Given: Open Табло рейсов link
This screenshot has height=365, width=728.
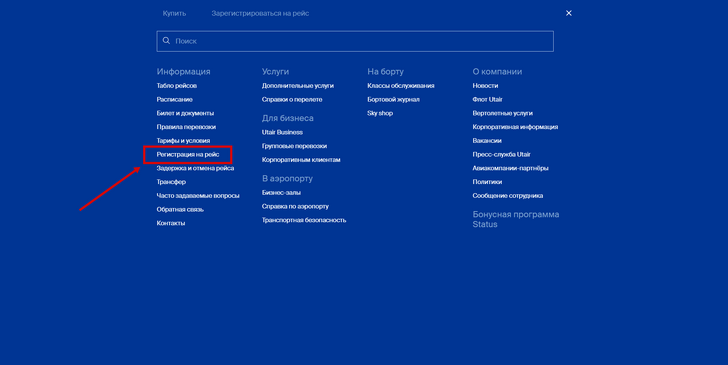Looking at the screenshot, I should point(177,85).
